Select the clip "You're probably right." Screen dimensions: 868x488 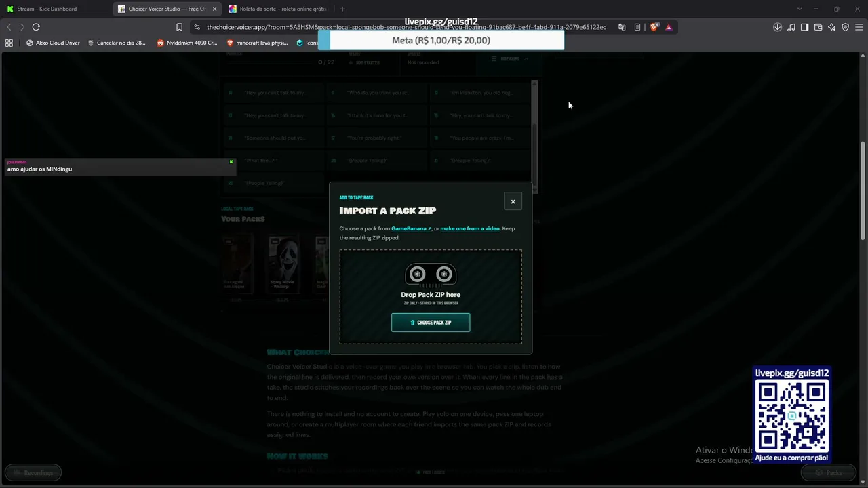click(377, 138)
